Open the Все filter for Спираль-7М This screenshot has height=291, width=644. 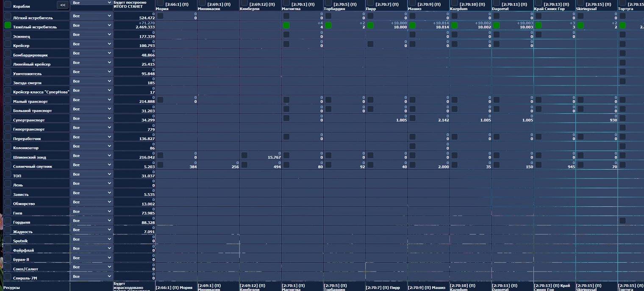click(x=92, y=277)
